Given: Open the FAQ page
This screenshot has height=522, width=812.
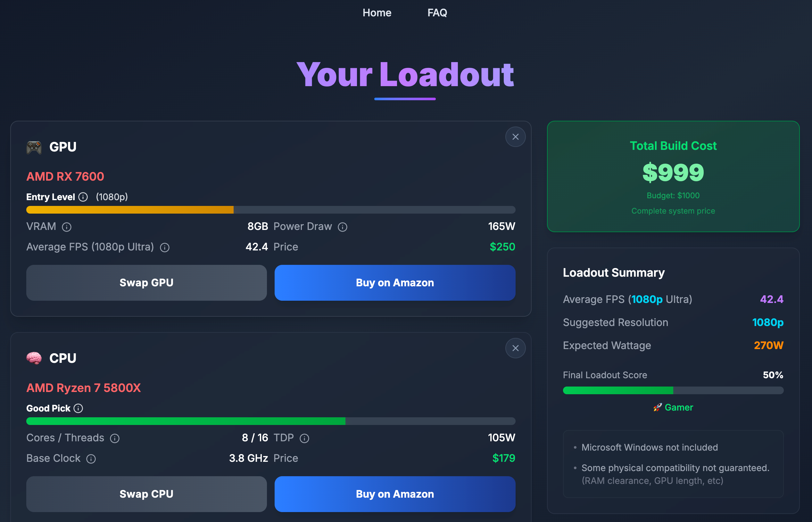Looking at the screenshot, I should point(437,13).
